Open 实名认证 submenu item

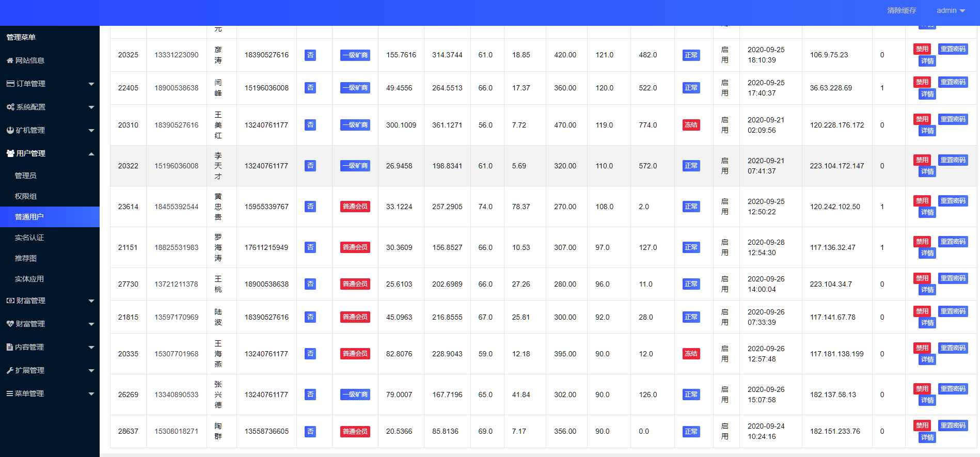coord(29,238)
